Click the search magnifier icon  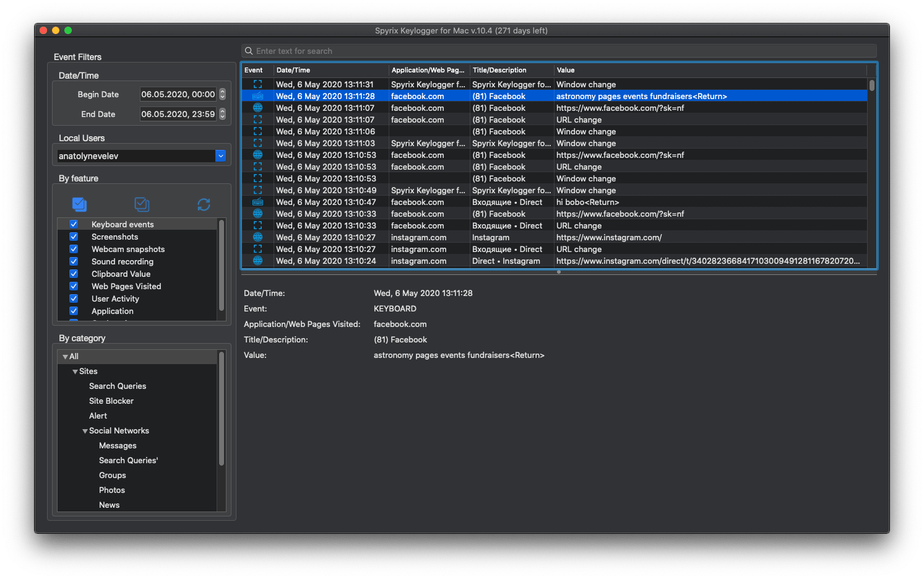coord(249,51)
